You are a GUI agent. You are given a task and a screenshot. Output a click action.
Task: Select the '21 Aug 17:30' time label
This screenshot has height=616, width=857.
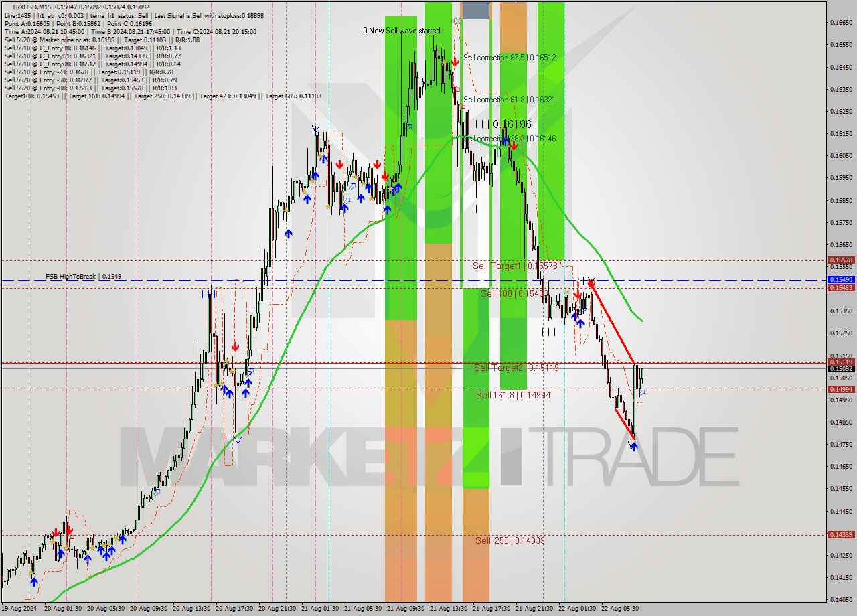[491, 609]
